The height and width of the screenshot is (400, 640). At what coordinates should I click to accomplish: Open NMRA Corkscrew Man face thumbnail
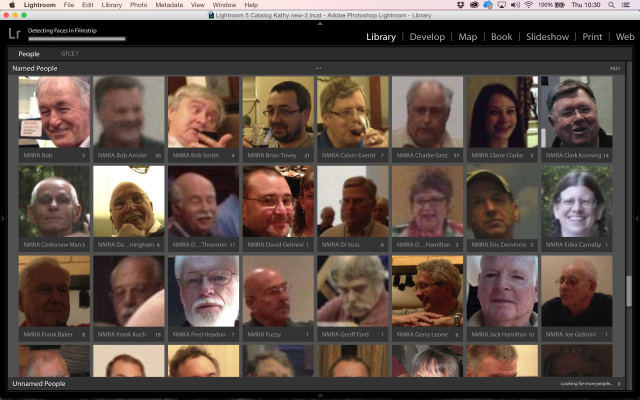54,201
